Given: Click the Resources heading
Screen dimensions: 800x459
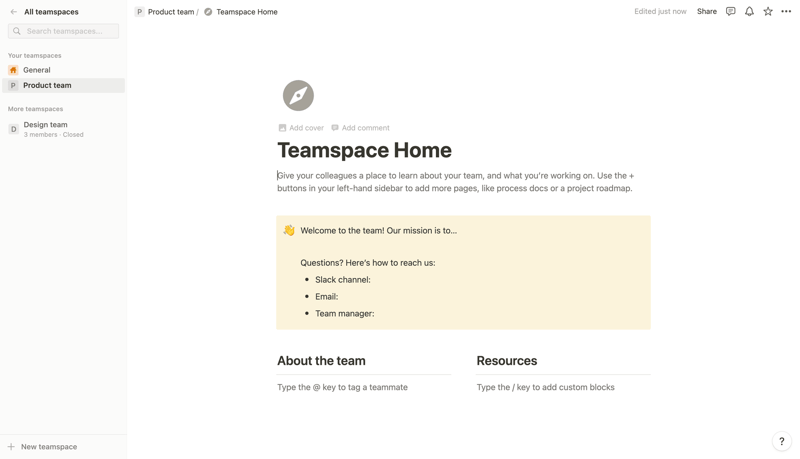Looking at the screenshot, I should point(507,361).
